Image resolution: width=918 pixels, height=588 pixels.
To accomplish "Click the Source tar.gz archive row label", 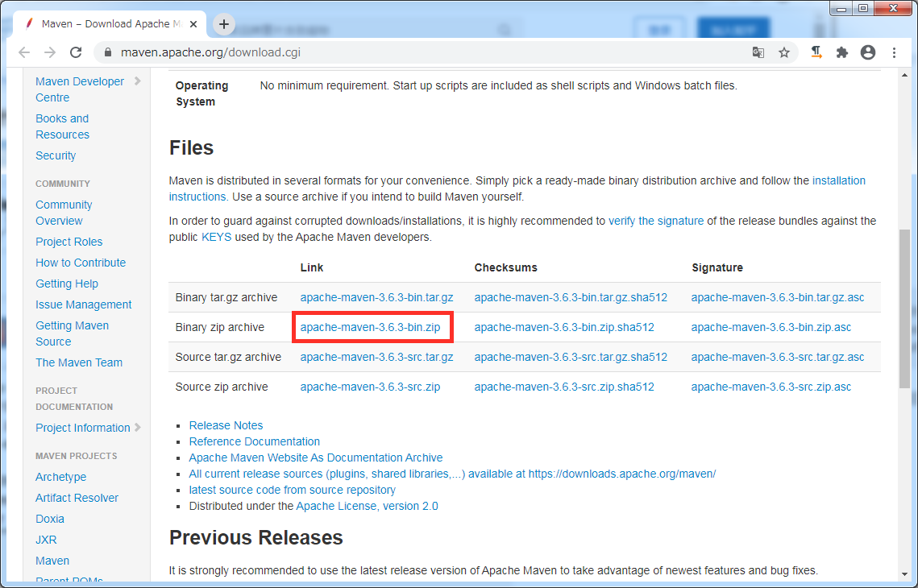I will coord(228,358).
